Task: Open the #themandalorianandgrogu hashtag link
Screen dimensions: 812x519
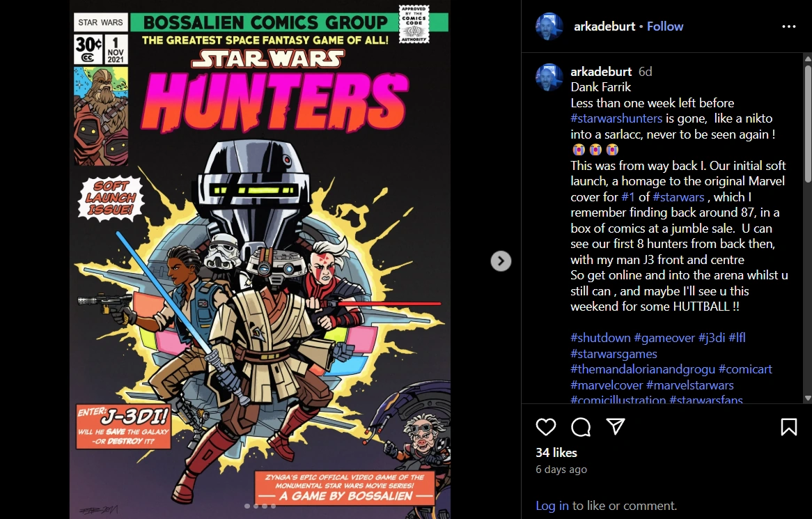Action: pos(643,369)
